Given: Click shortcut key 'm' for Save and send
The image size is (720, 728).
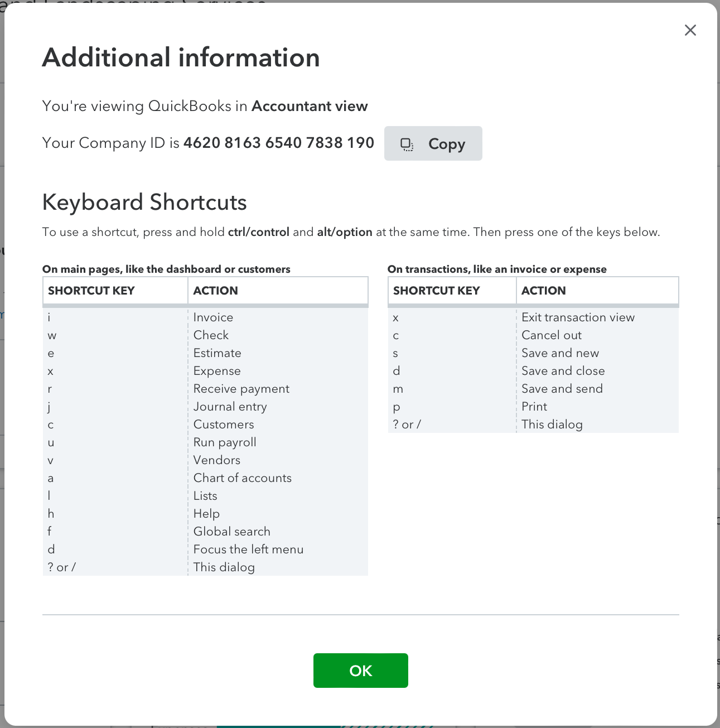Looking at the screenshot, I should tap(398, 389).
